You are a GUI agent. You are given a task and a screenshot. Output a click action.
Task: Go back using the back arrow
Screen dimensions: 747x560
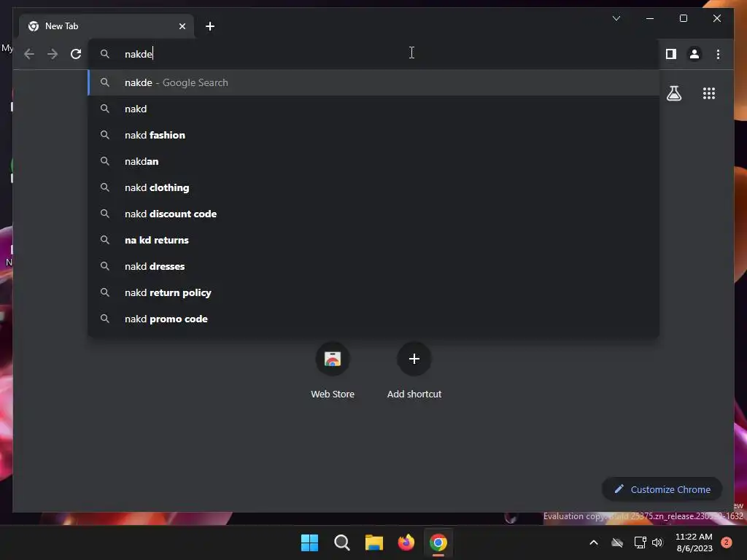tap(29, 54)
